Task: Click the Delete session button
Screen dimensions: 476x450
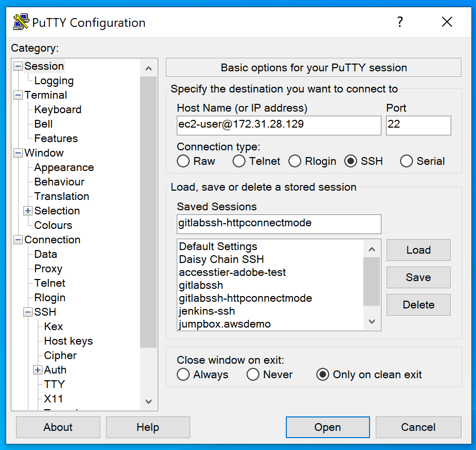Action: point(418,305)
